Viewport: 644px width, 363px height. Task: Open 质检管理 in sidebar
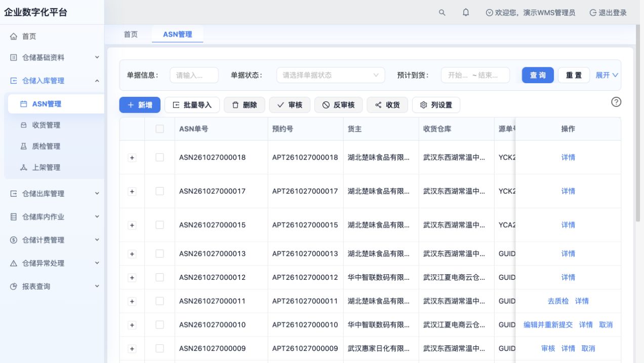coord(54,147)
